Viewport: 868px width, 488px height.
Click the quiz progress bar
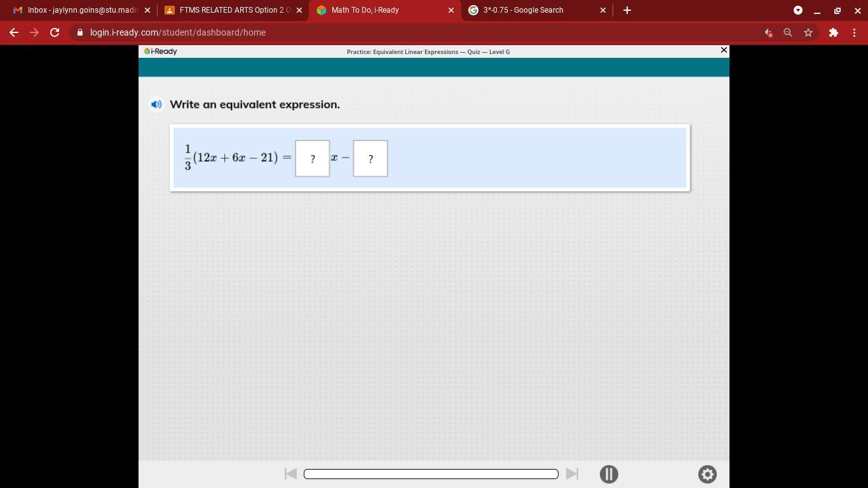(x=431, y=473)
